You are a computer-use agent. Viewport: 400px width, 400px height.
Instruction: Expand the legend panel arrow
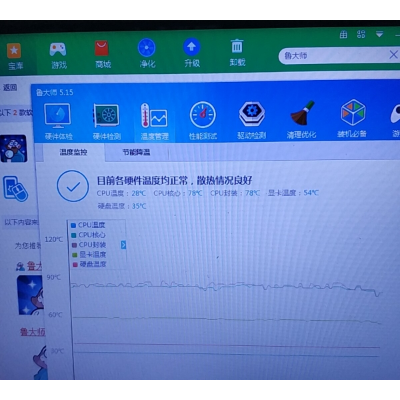click(123, 245)
